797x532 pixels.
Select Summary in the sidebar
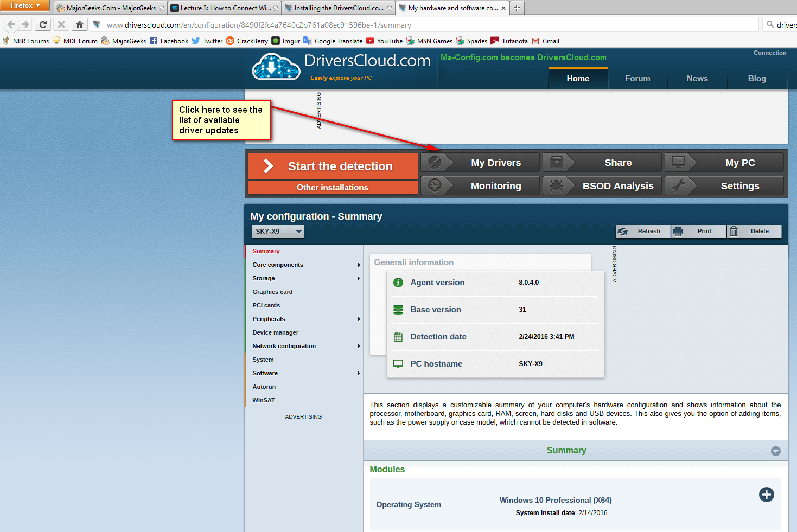(x=266, y=252)
